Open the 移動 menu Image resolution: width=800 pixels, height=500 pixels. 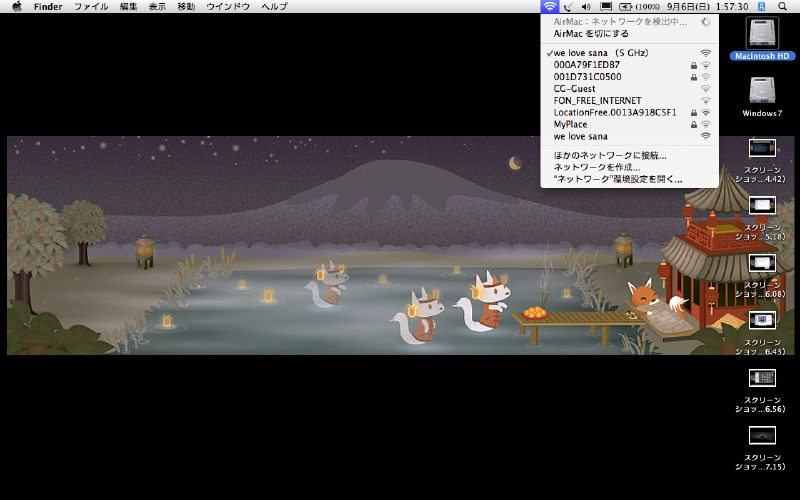[x=186, y=7]
